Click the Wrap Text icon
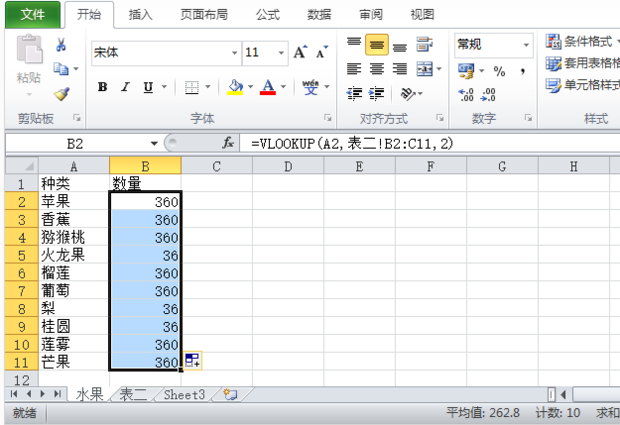The width and height of the screenshot is (620, 425). click(x=425, y=45)
